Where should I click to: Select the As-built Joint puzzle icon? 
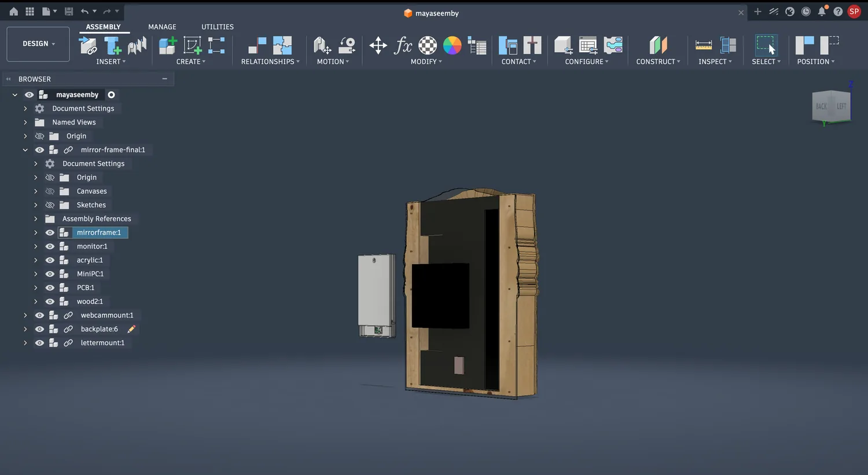[282, 45]
